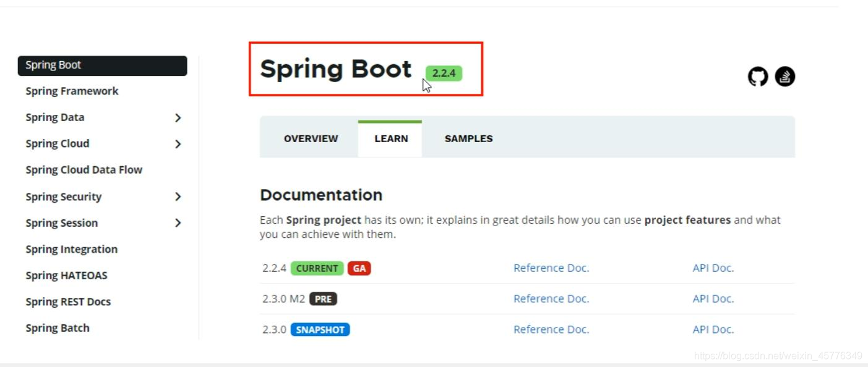Viewport: 868px width, 367px height.
Task: Open API Doc for 2.3.0 M2
Action: coord(713,298)
